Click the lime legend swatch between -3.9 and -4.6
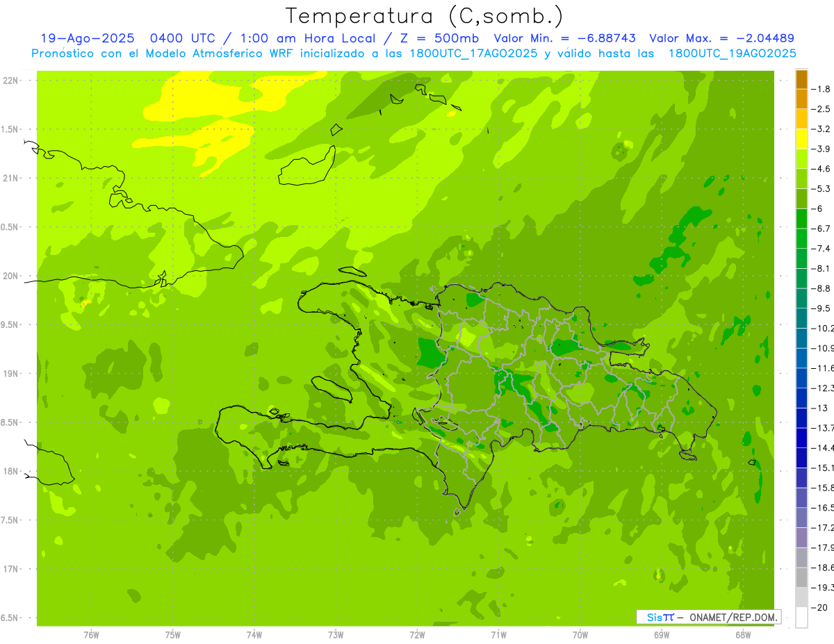Screen dimensions: 834x644 tap(801, 159)
